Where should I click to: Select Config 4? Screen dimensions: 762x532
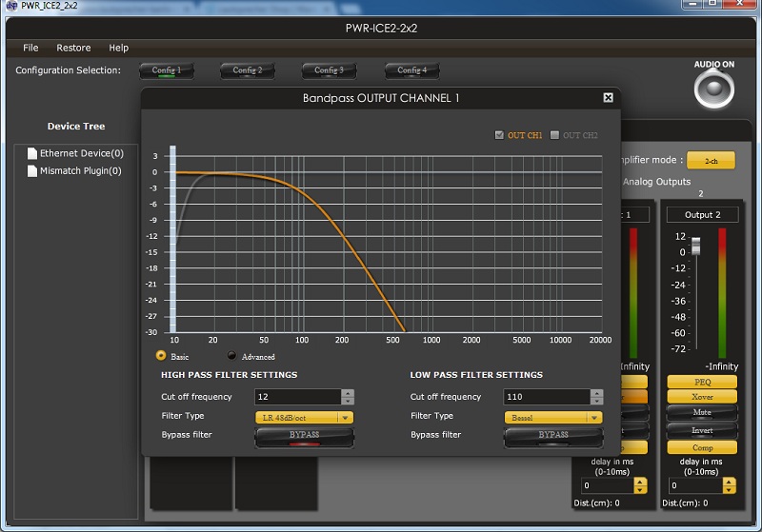coord(412,70)
